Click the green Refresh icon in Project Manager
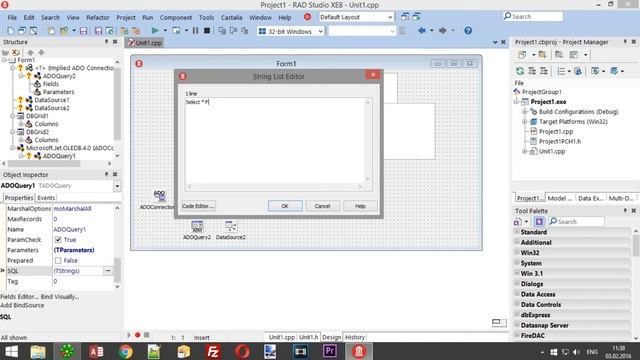 click(x=520, y=71)
